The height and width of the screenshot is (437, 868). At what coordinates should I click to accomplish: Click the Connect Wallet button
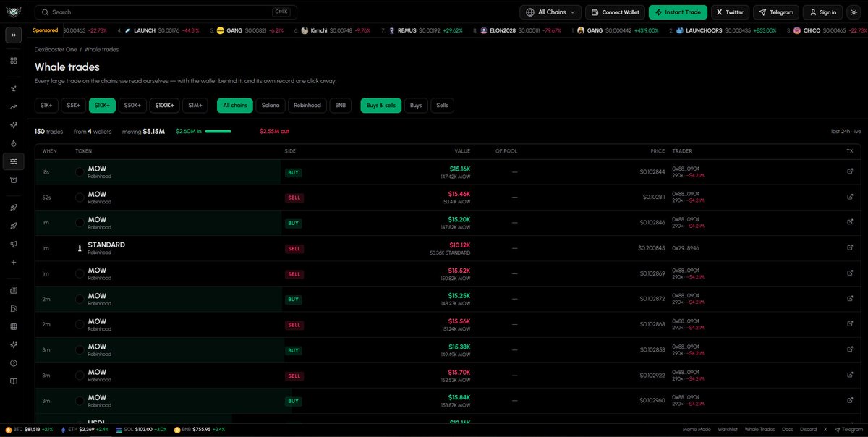[615, 12]
